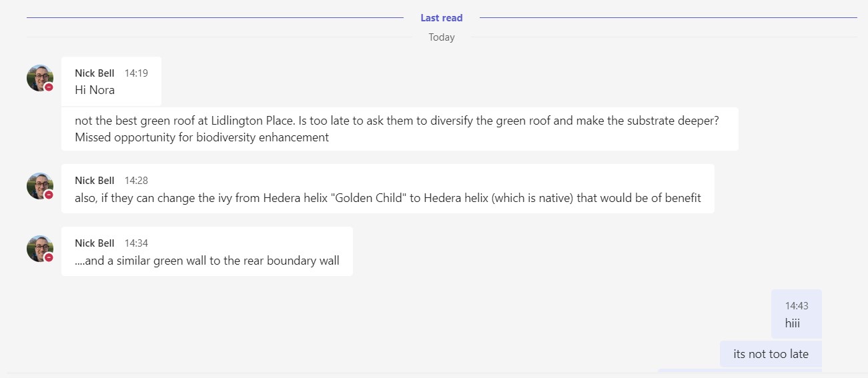Click the sender name Nick Bell above Hi Nora
This screenshot has width=868, height=378.
coord(95,73)
